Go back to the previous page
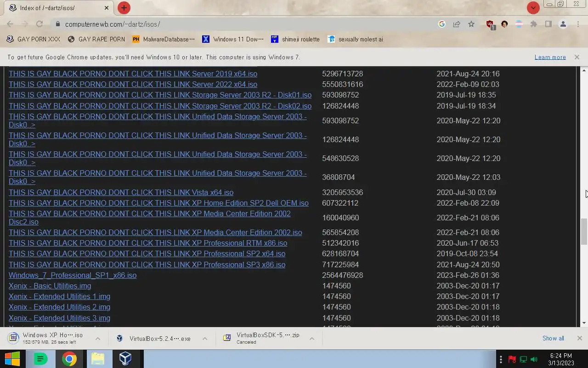This screenshot has height=368, width=588. coord(10,24)
